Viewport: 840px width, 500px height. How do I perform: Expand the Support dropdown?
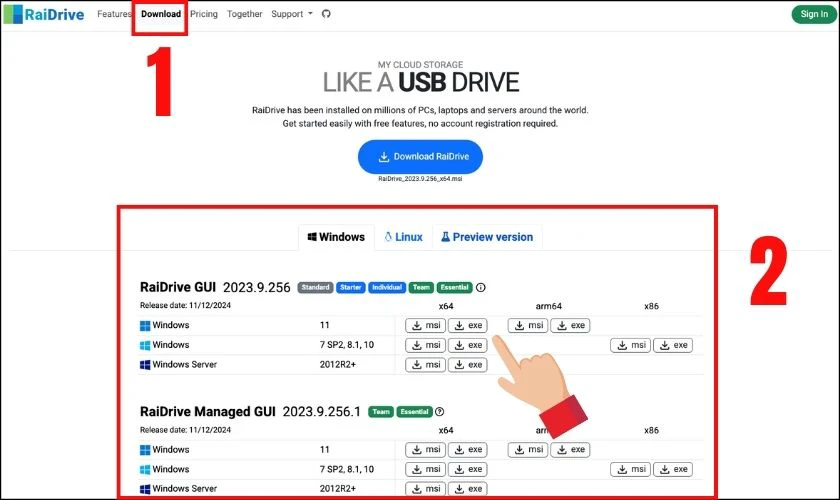coord(291,14)
